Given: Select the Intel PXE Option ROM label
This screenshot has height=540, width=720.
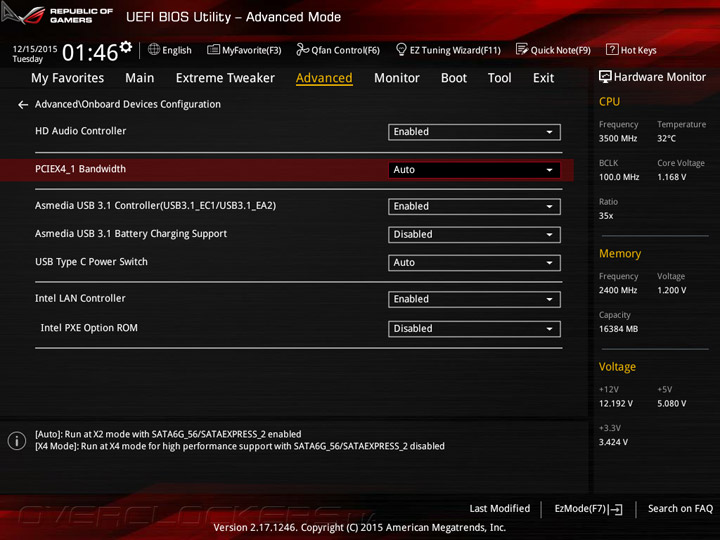Looking at the screenshot, I should pos(89,328).
